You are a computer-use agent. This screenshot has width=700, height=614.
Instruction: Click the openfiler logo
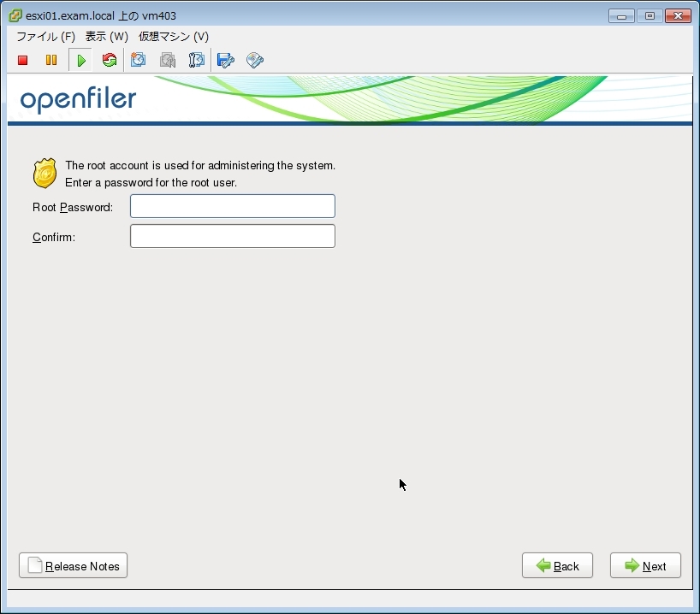click(x=78, y=99)
